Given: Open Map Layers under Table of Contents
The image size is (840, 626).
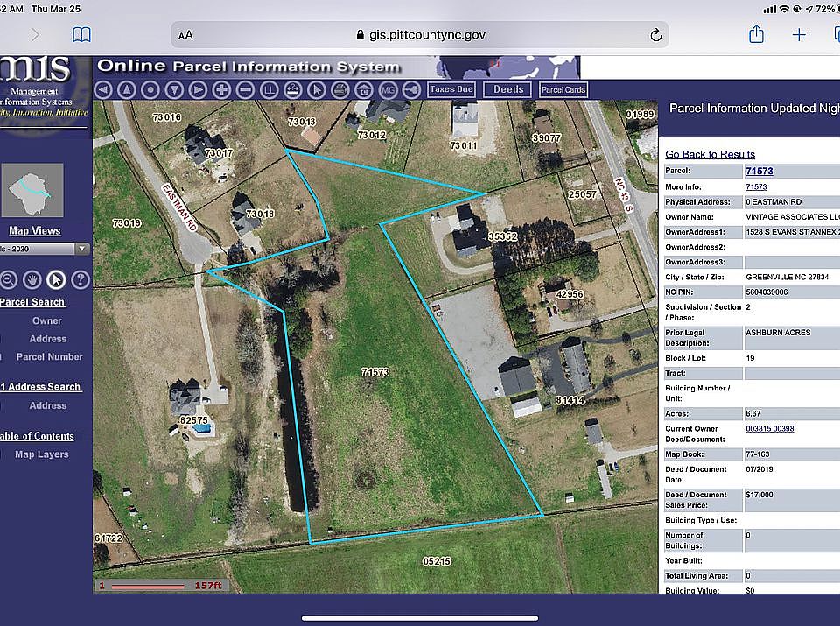Looking at the screenshot, I should point(42,454).
